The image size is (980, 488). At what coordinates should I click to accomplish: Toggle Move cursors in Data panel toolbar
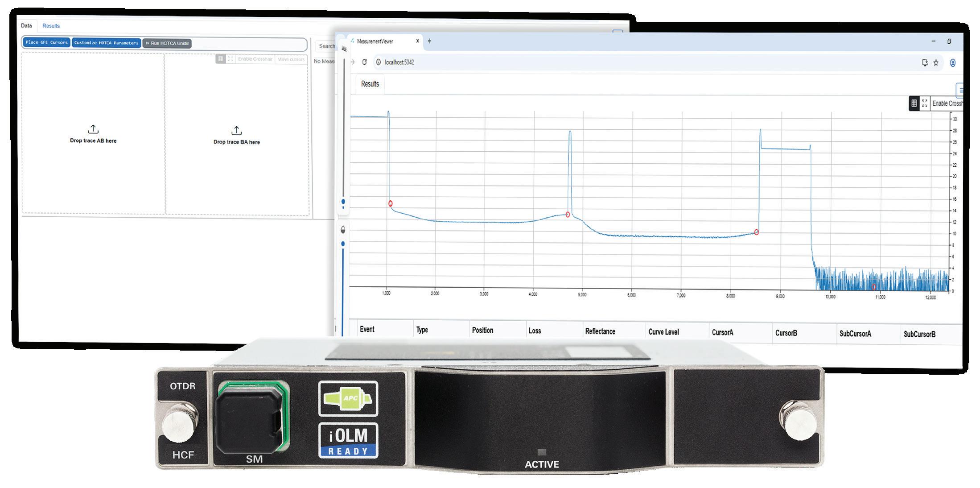291,59
